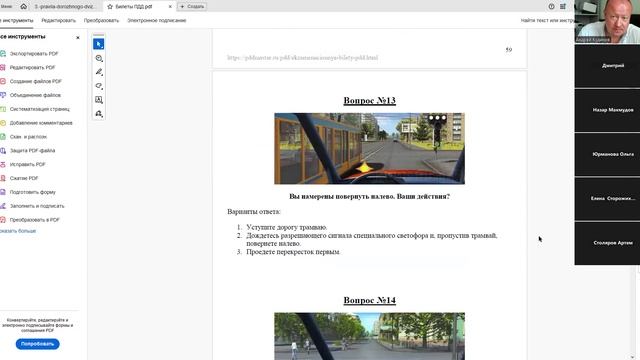Screen dimensions: 640x360
Task: Open Заполнить и подписать tool
Action: point(37,206)
